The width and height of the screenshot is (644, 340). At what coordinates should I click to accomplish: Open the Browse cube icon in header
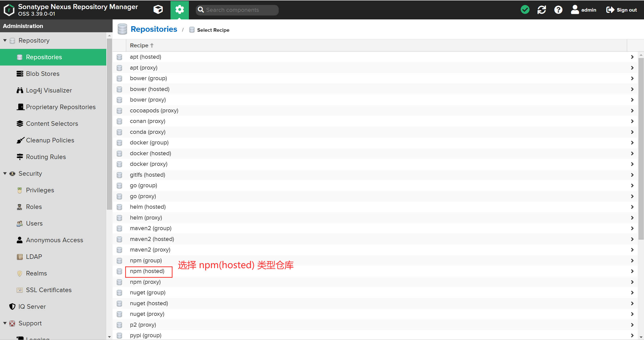158,10
